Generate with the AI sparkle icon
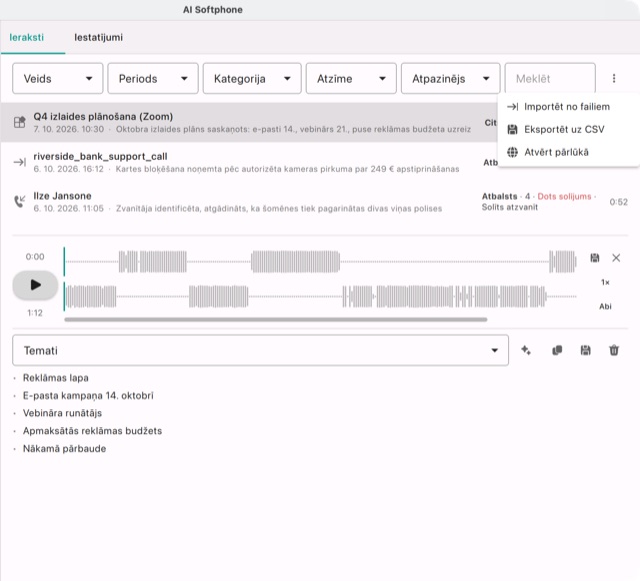Image resolution: width=640 pixels, height=581 pixels. point(526,350)
